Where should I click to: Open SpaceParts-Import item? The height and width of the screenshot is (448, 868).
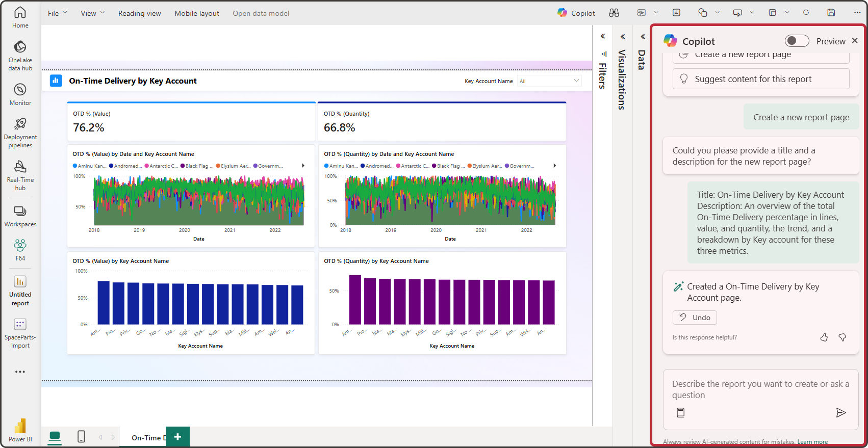tap(20, 333)
